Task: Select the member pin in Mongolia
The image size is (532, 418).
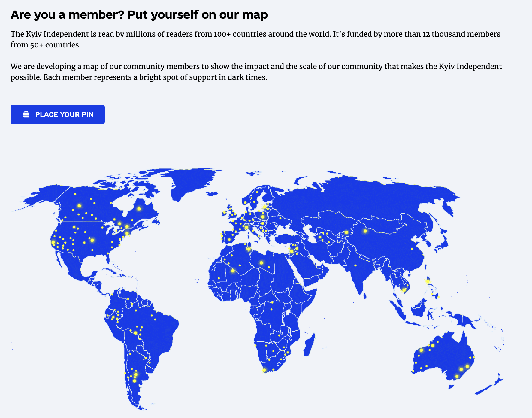Action: click(x=366, y=231)
